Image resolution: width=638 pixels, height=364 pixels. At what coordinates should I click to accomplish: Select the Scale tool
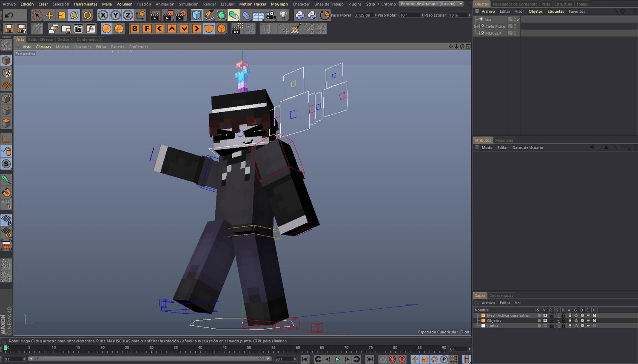tap(61, 15)
